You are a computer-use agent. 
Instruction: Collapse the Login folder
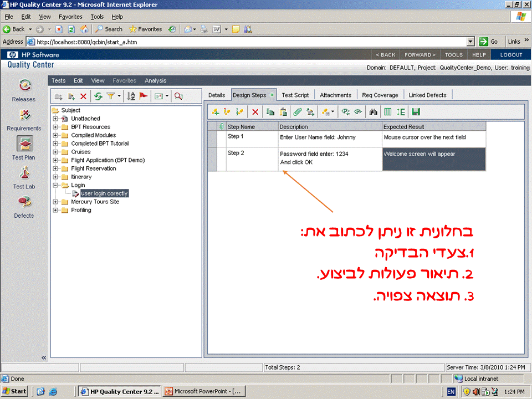(x=55, y=185)
